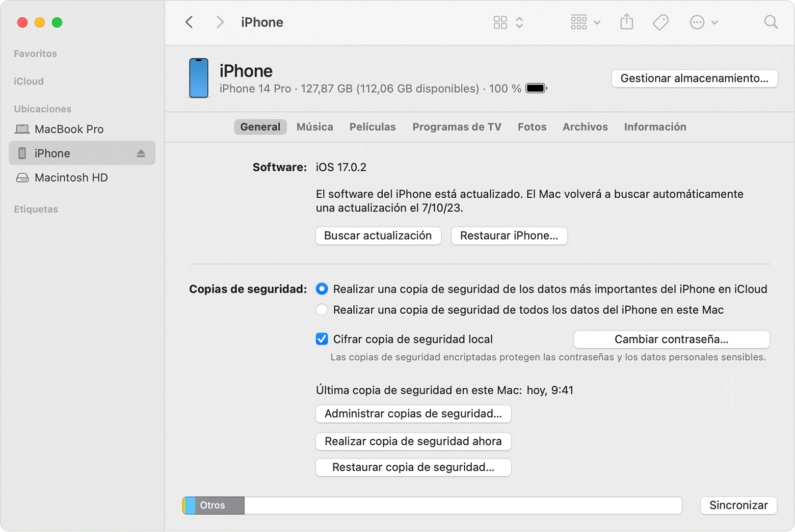
Task: Open the view switcher up-down arrows
Action: (519, 22)
